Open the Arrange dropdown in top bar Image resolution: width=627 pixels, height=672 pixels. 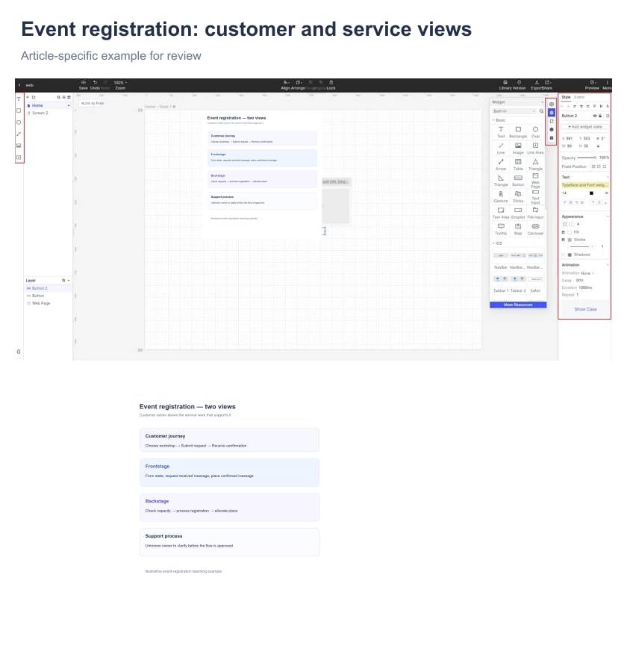point(299,85)
